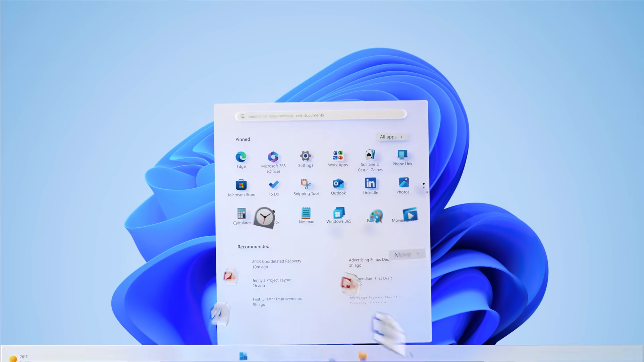The image size is (644, 362).
Task: Launch the Settings app
Action: click(x=305, y=156)
